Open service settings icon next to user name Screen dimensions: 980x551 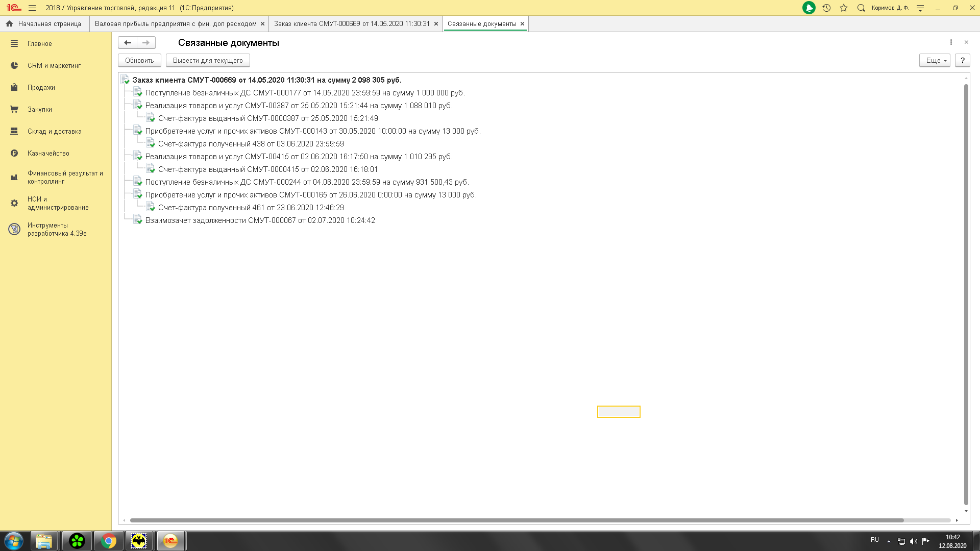pyautogui.click(x=920, y=8)
